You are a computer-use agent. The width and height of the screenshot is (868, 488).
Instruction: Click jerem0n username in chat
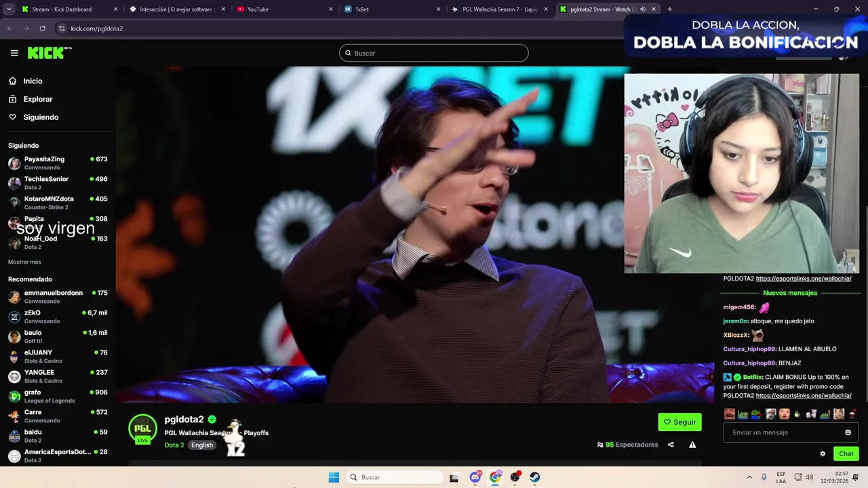pos(735,321)
